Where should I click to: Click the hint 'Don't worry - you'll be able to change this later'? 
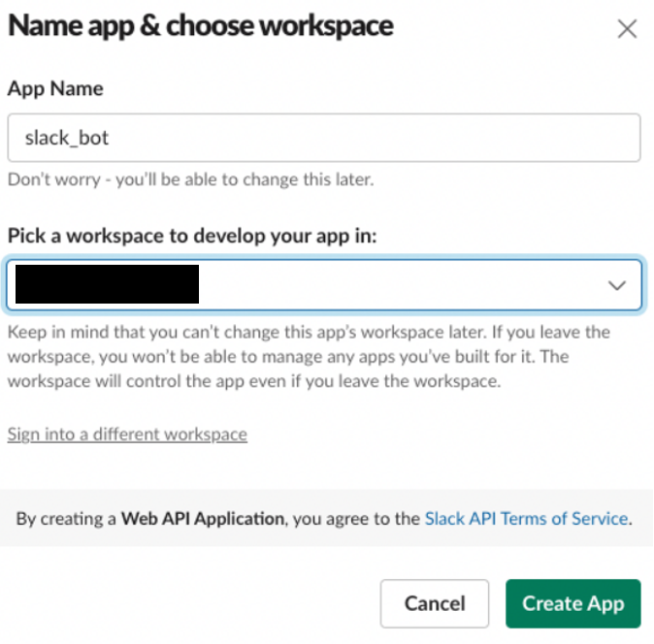(x=190, y=179)
